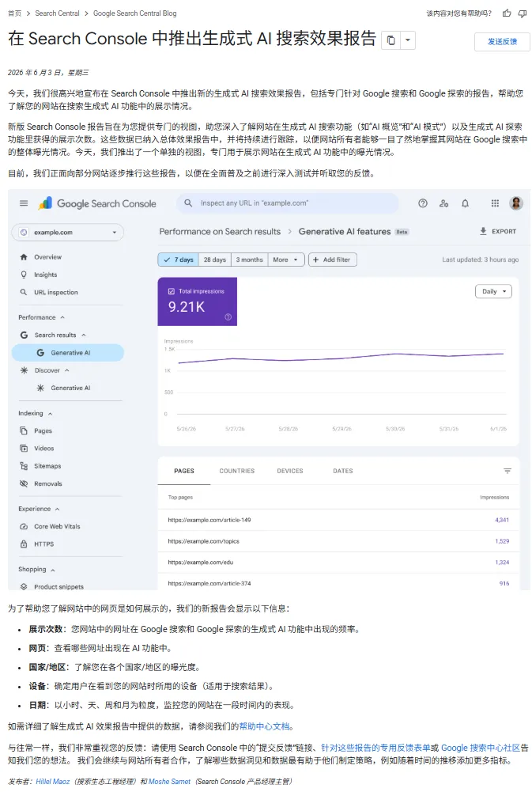Image resolution: width=532 pixels, height=792 pixels.
Task: Open the example.com property selector
Action: (68, 233)
